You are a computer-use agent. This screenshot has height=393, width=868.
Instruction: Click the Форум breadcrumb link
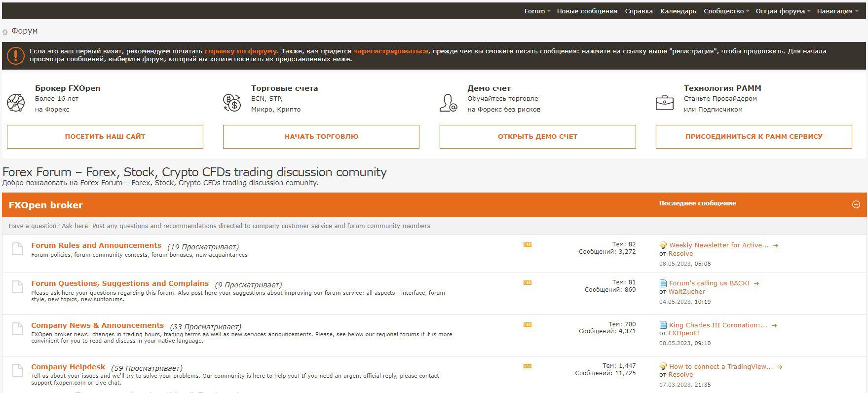coord(25,31)
